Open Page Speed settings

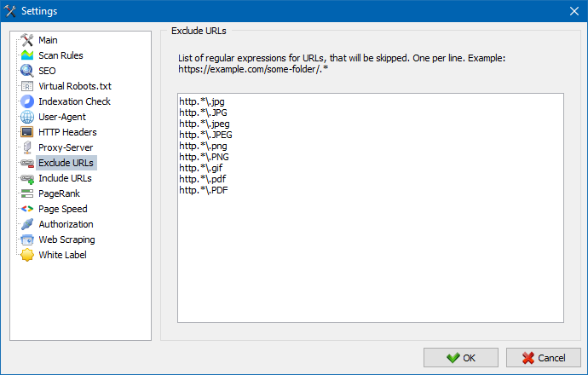[x=62, y=209]
